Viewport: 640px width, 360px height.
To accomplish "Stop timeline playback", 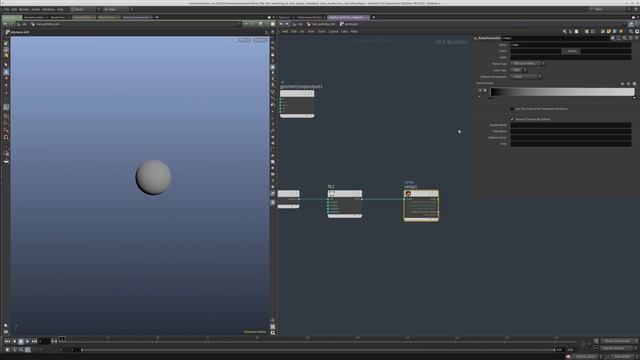I will click(21, 341).
